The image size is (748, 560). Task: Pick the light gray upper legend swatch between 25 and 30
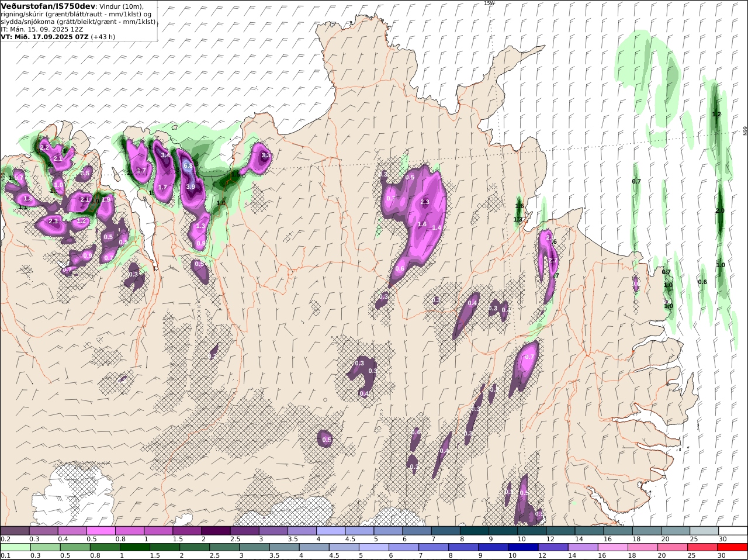(704, 531)
